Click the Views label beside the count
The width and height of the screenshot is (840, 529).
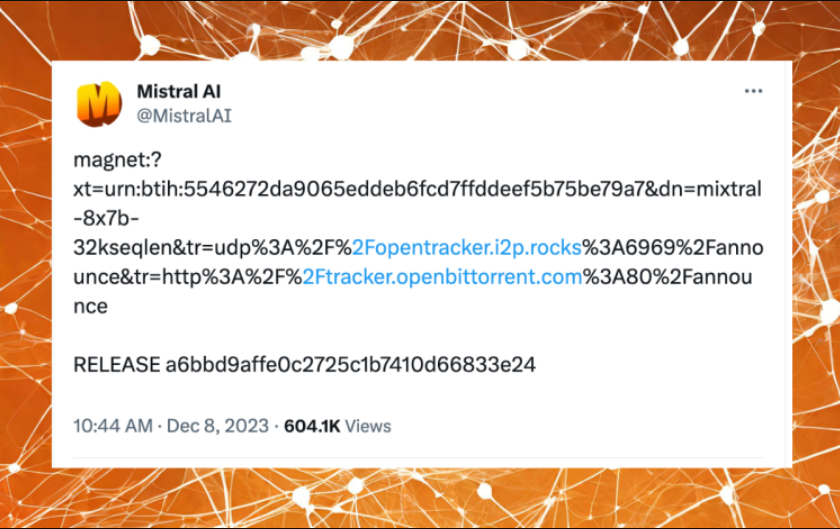(368, 426)
